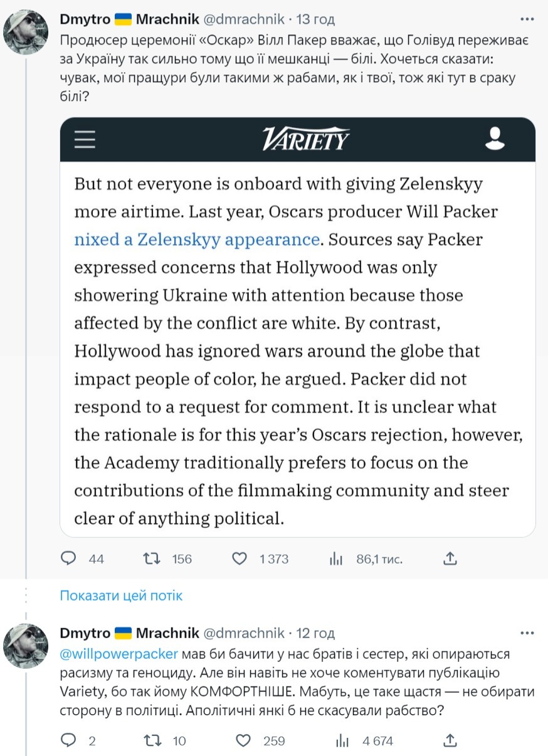The width and height of the screenshot is (548, 756).
Task: Click the "Показати цей потік" link
Action: 121,596
